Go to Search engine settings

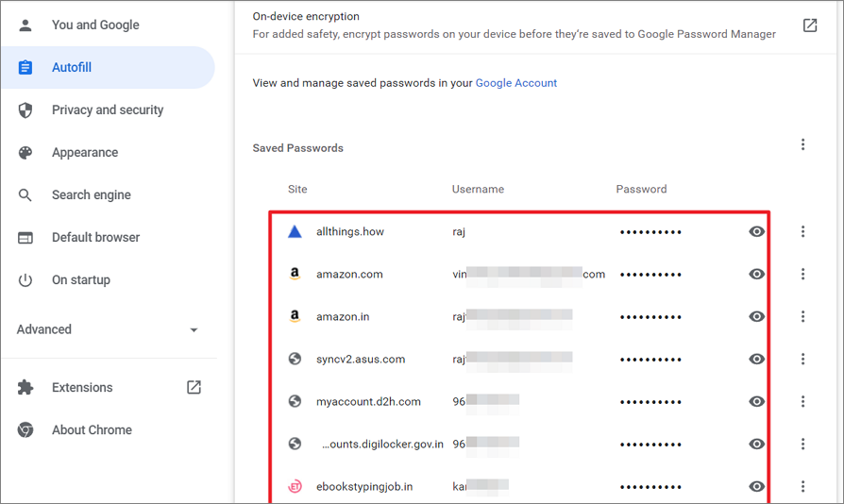click(x=91, y=194)
